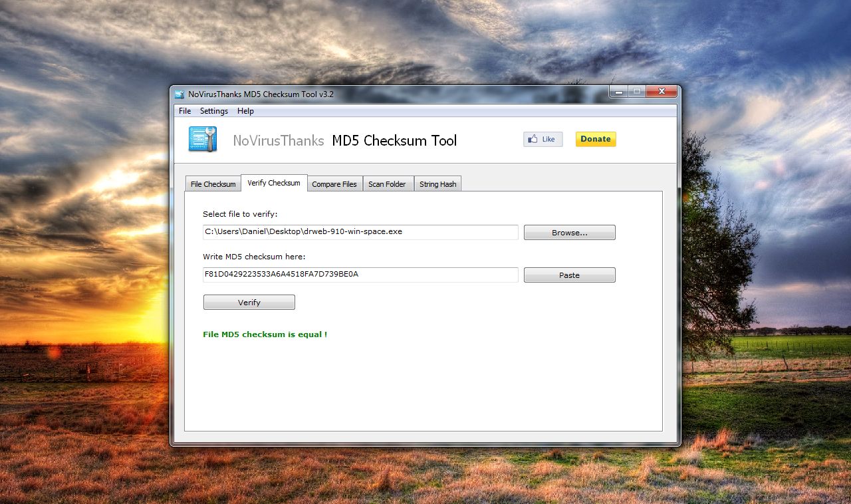Viewport: 851px width, 504px height.
Task: Open the File menu
Action: coord(185,111)
